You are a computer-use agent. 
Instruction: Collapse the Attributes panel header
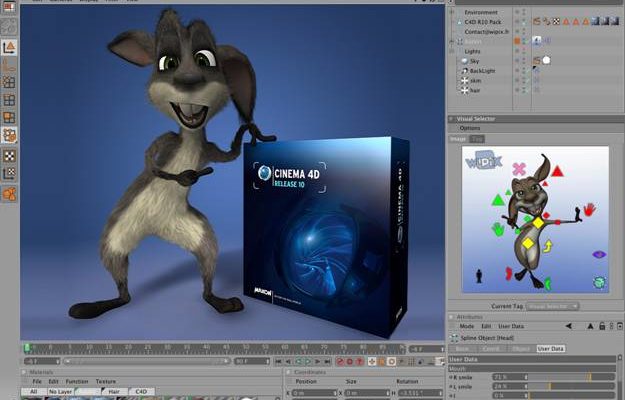(x=452, y=317)
